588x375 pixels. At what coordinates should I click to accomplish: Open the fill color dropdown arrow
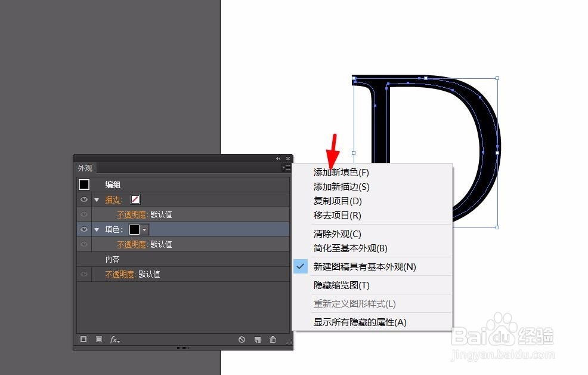pos(145,229)
